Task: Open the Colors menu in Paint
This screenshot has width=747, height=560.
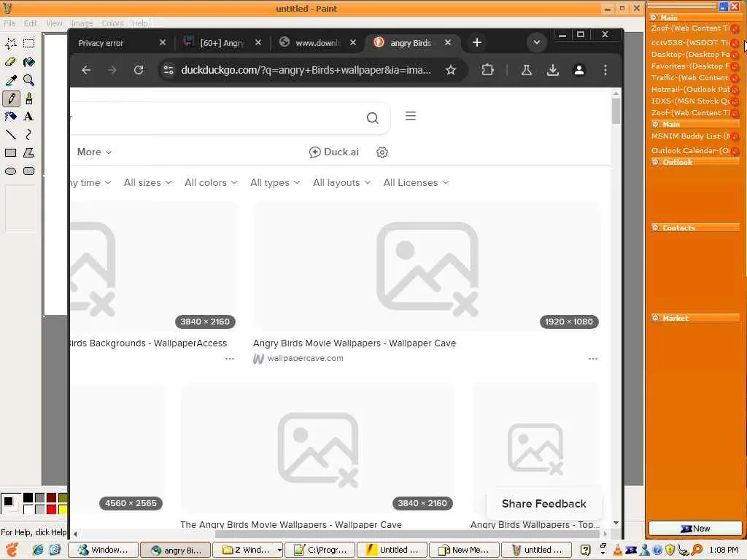Action: (112, 23)
